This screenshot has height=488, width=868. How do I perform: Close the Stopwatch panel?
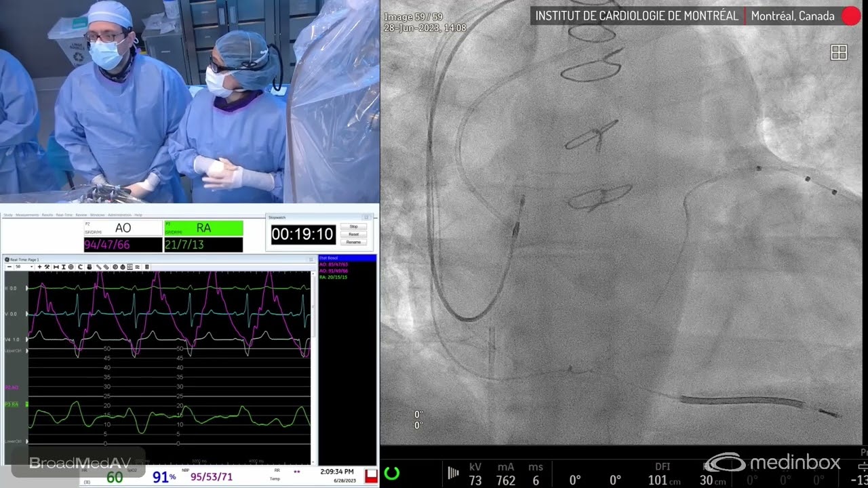click(367, 217)
